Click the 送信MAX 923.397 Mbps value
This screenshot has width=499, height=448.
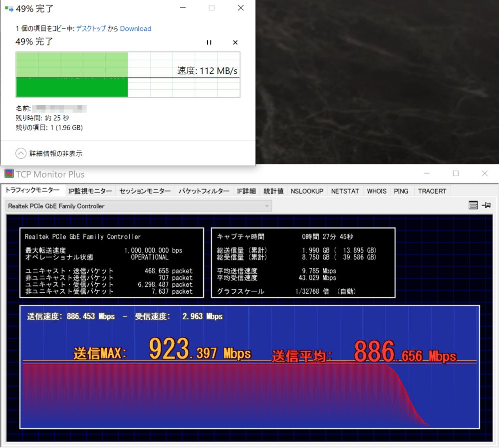click(x=200, y=349)
